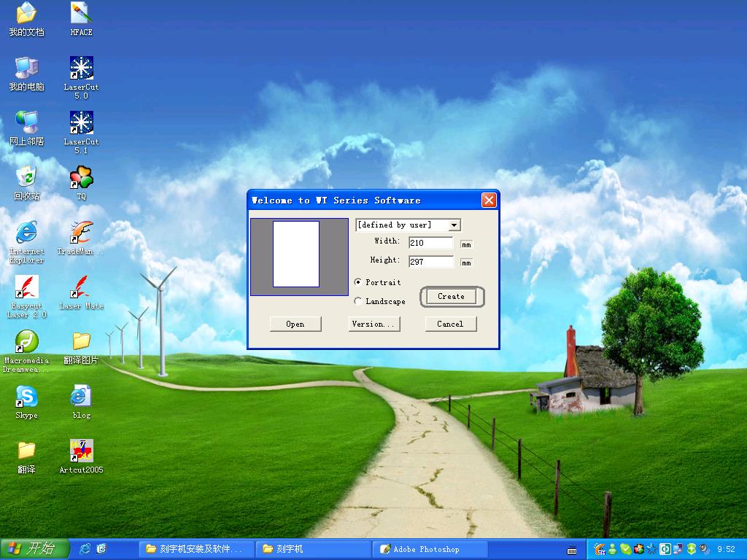Image resolution: width=747 pixels, height=560 pixels.
Task: Click the network computers tray icon
Action: (678, 549)
